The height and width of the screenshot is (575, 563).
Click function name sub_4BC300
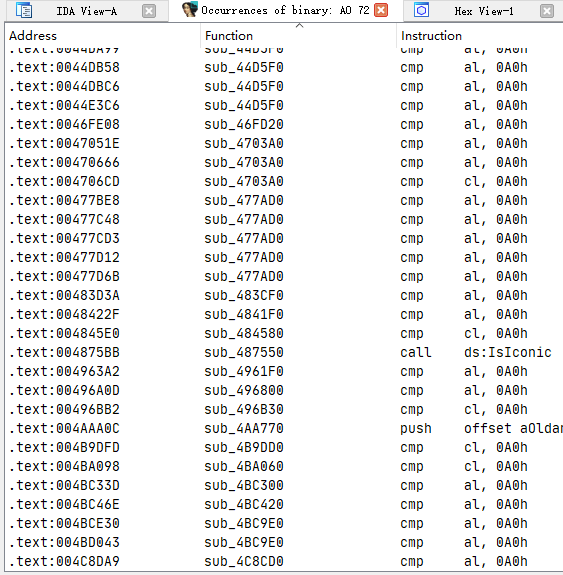(244, 486)
